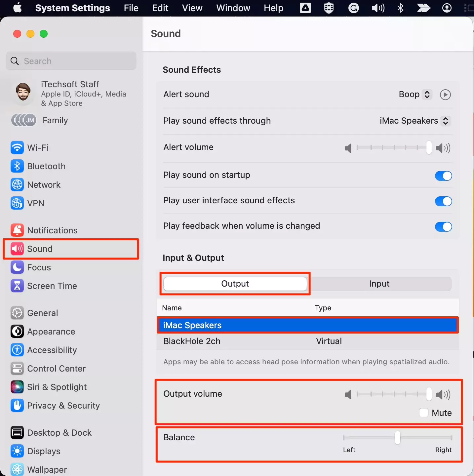
Task: Open Privacy & Security hand icon
Action: (x=17, y=405)
